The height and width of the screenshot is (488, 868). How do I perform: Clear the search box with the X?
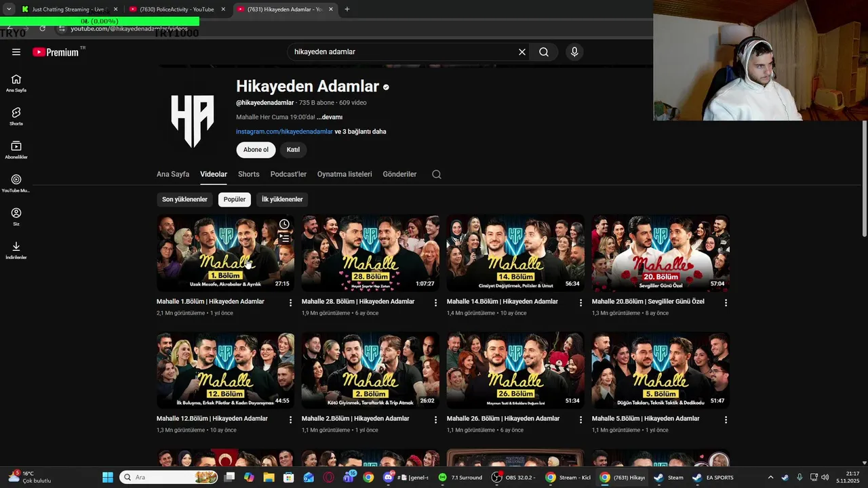522,52
